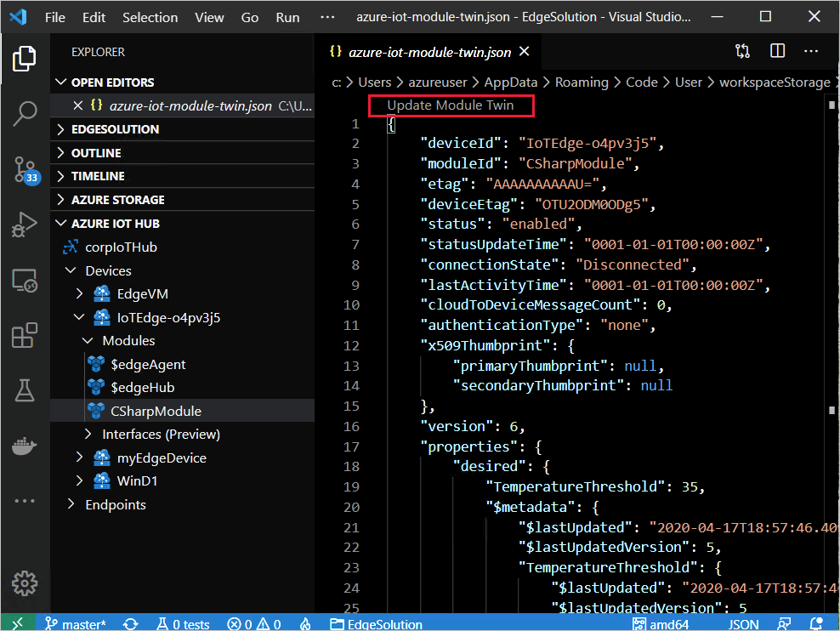The height and width of the screenshot is (631, 840).
Task: Open the File menu
Action: tap(55, 17)
